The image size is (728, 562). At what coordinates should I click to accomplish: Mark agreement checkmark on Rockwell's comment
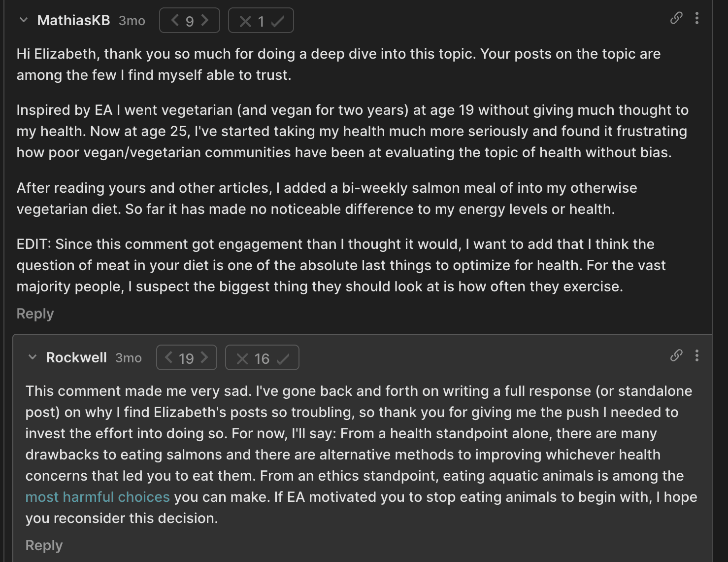coord(283,359)
